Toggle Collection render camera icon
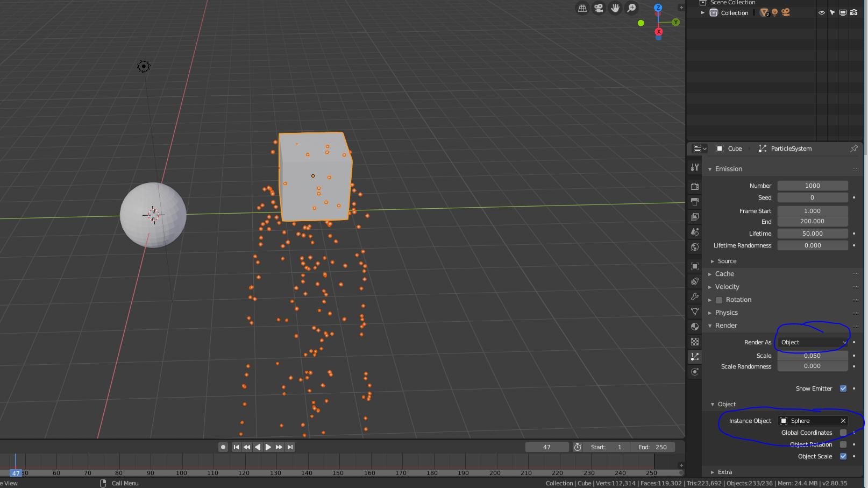The height and width of the screenshot is (488, 868). 854,12
